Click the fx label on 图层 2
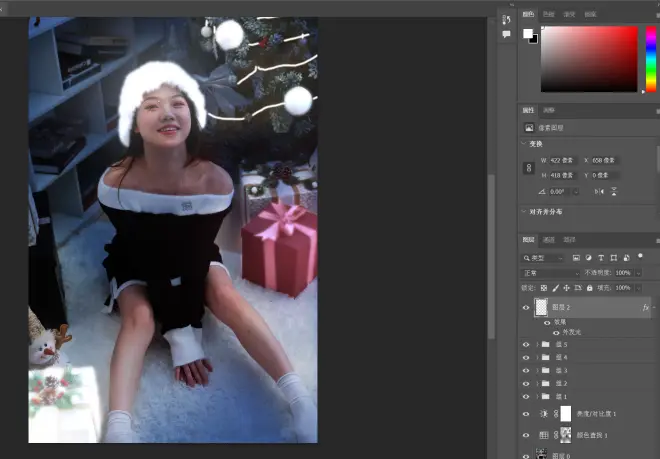The height and width of the screenshot is (459, 660). tap(645, 308)
